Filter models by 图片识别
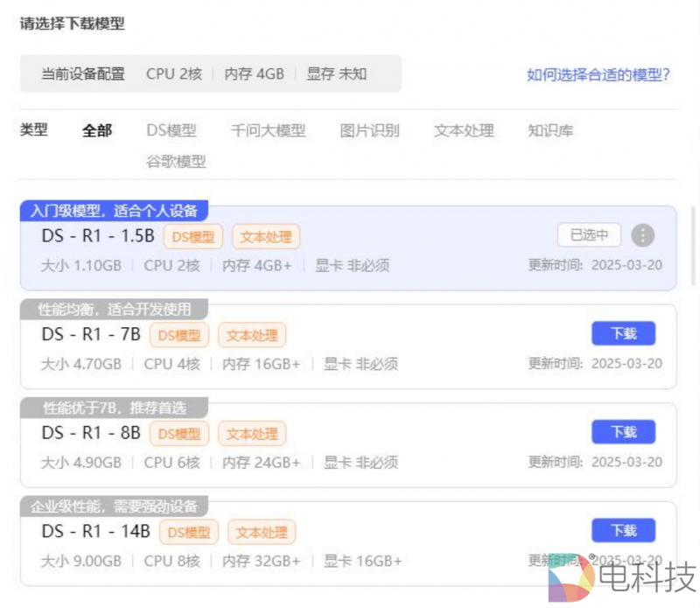 coord(369,131)
